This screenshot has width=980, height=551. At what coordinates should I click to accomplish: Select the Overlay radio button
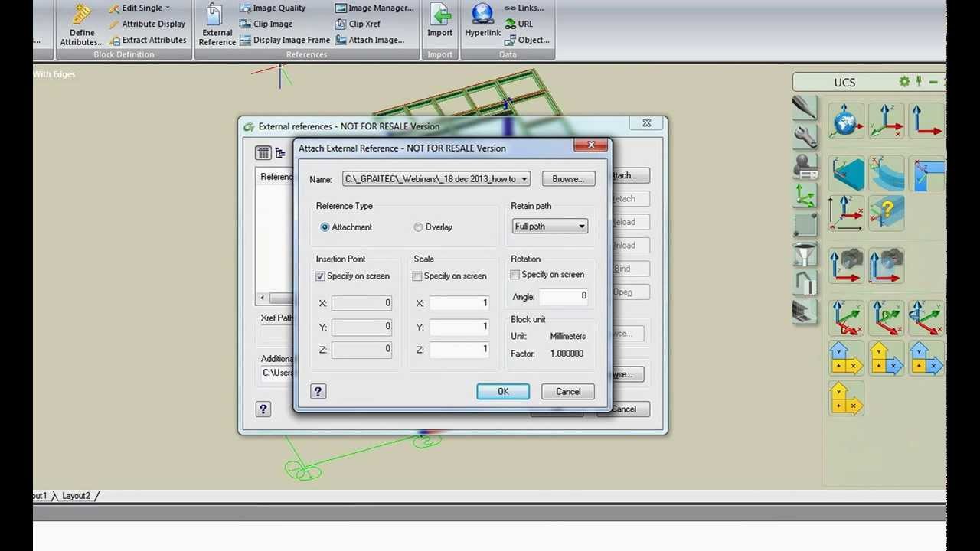click(x=418, y=227)
